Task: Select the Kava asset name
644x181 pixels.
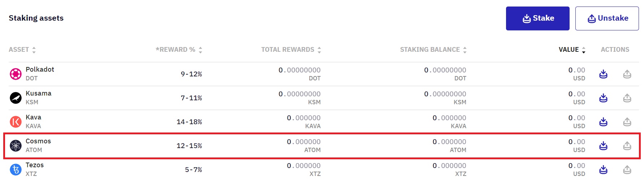Action: [x=33, y=117]
